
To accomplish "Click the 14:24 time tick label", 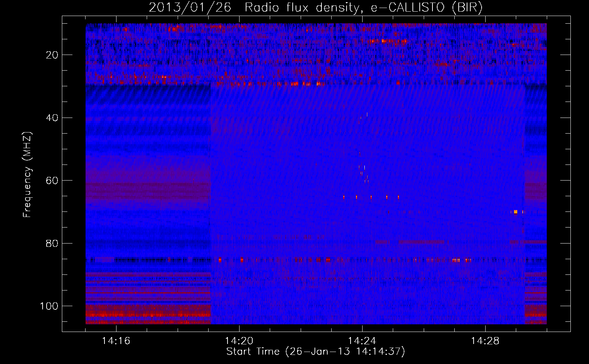I will tap(362, 341).
